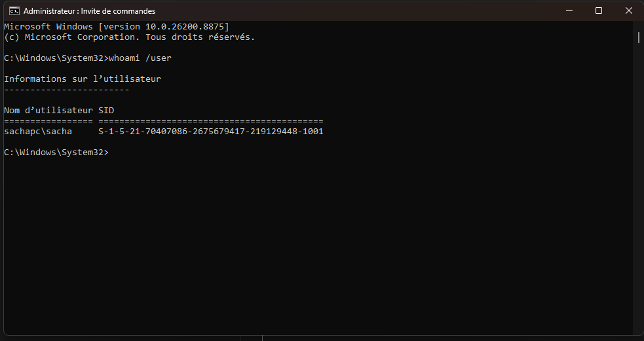This screenshot has height=341, width=644.
Task: Click the line "Microsoft Windows [version 10.0.26200.8875]"
Action: (117, 27)
